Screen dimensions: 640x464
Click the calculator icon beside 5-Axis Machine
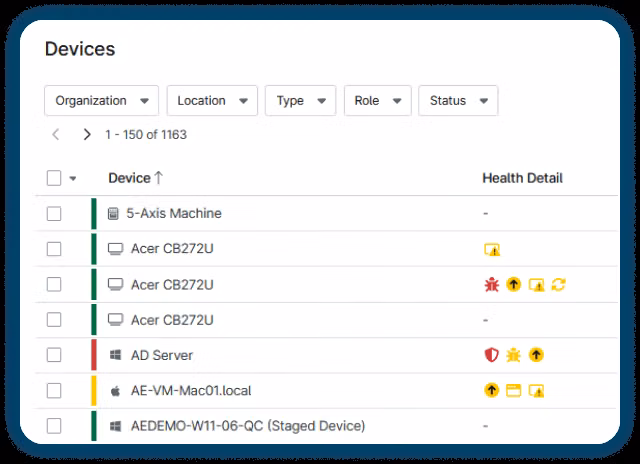[113, 214]
